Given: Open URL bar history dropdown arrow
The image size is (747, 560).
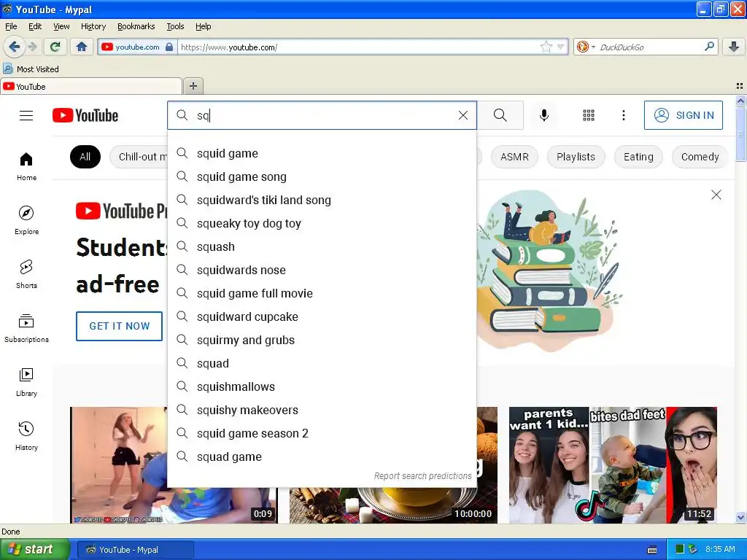Looking at the screenshot, I should (x=561, y=47).
